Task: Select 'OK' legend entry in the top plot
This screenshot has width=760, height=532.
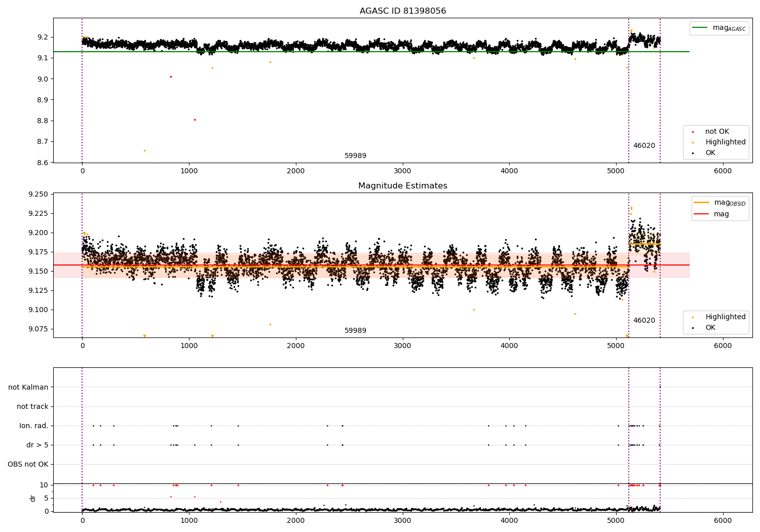Action: click(710, 153)
